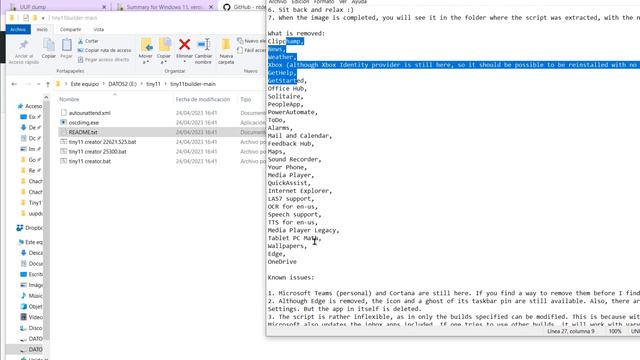Open Objetos 3D in navigation pane
640x360 pixels.
pyautogui.click(x=32, y=307)
